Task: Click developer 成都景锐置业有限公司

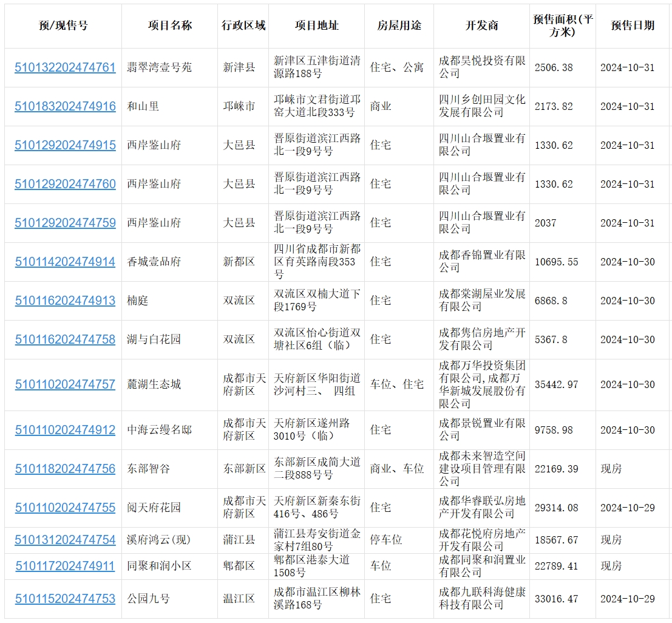Action: click(x=482, y=430)
